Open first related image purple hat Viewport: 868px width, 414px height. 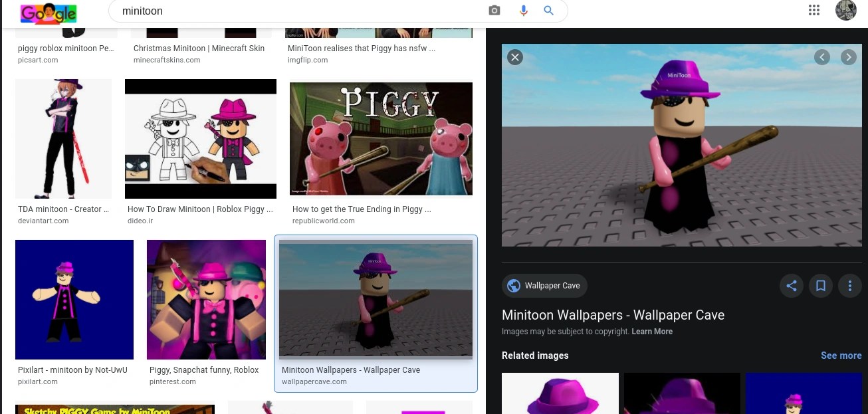(560, 393)
